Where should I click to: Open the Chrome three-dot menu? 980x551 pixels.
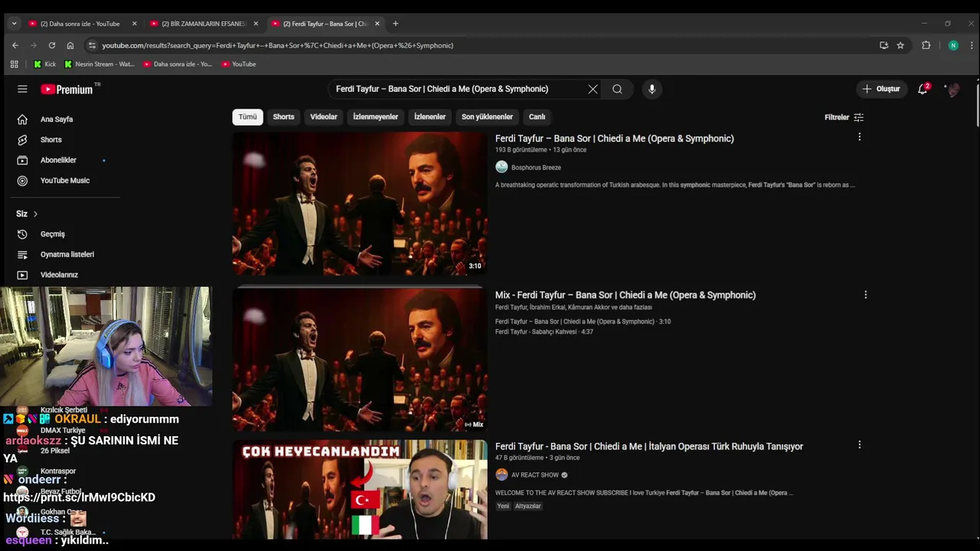click(970, 45)
